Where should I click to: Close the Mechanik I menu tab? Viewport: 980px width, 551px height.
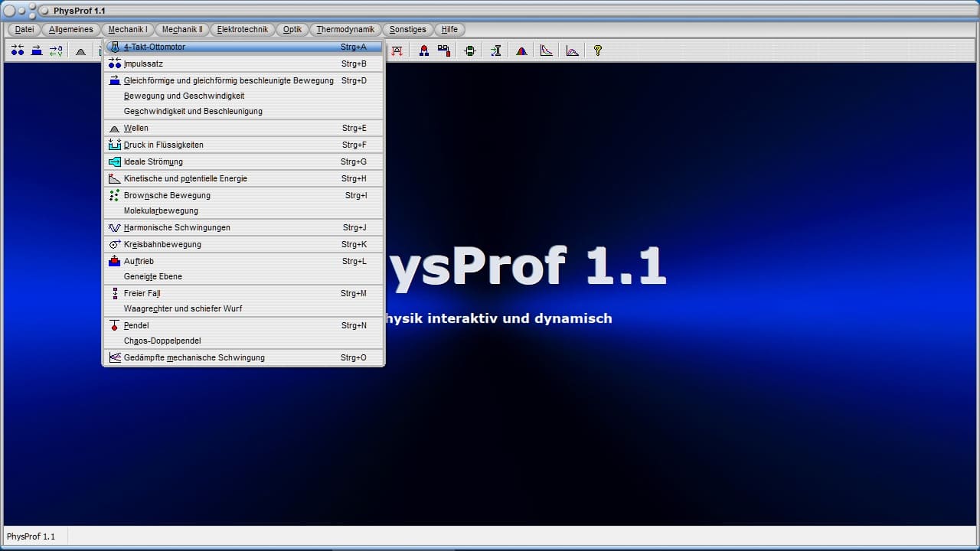tap(128, 30)
